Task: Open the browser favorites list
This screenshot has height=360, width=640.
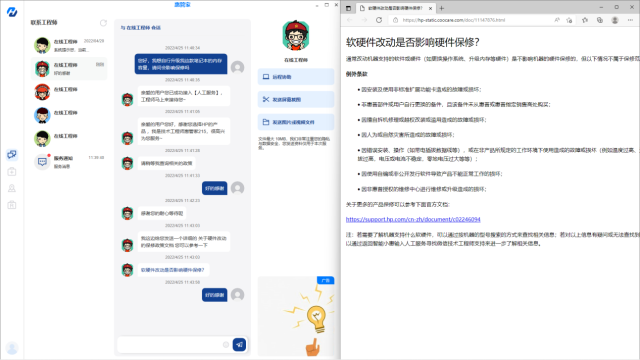Action: pyautogui.click(x=585, y=20)
